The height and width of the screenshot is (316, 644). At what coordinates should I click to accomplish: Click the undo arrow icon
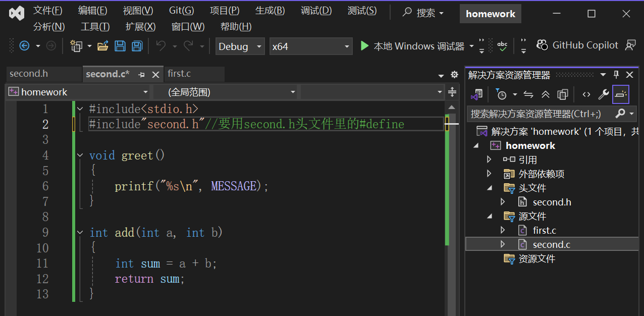(161, 46)
